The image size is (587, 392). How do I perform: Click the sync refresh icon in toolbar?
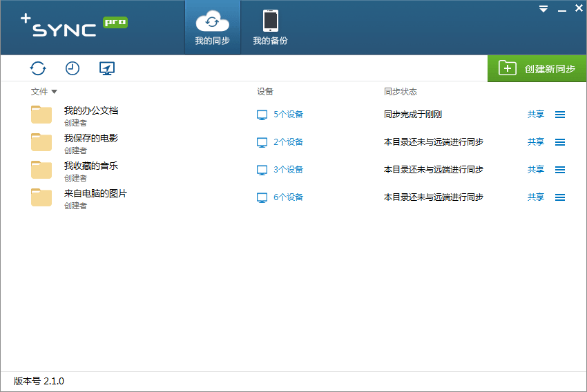click(38, 68)
